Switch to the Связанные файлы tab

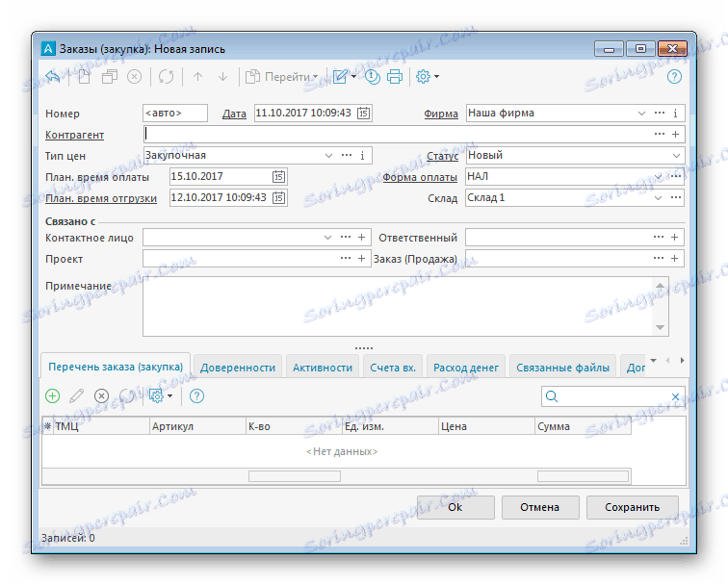click(562, 368)
